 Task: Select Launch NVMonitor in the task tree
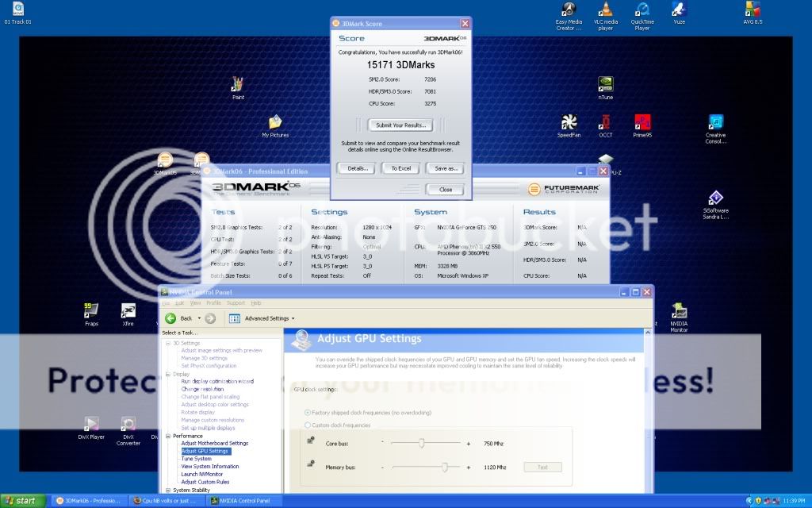point(201,475)
